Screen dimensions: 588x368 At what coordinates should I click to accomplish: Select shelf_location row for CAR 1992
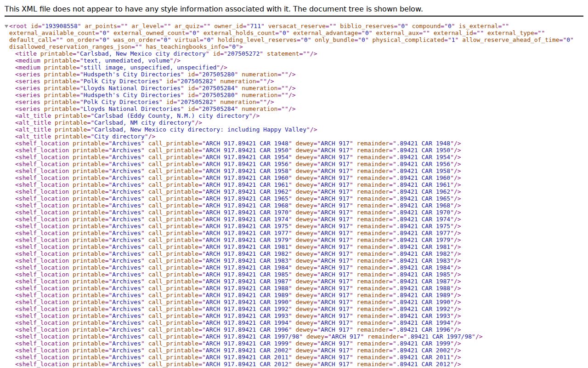tap(238, 309)
